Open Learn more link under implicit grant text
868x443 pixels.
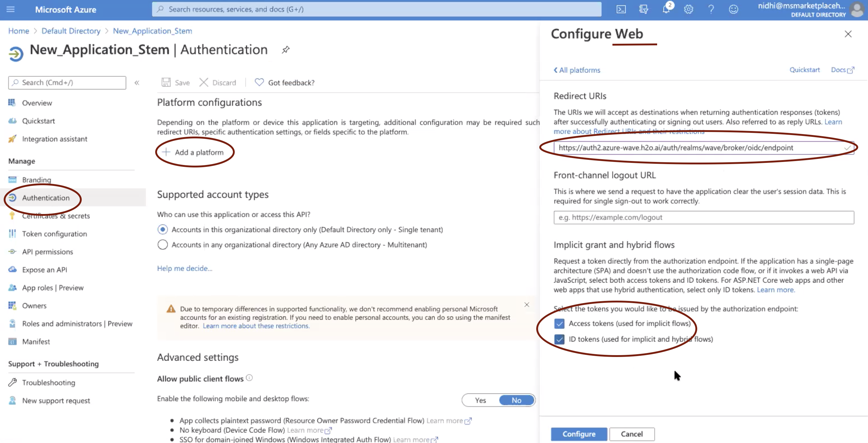click(x=776, y=290)
